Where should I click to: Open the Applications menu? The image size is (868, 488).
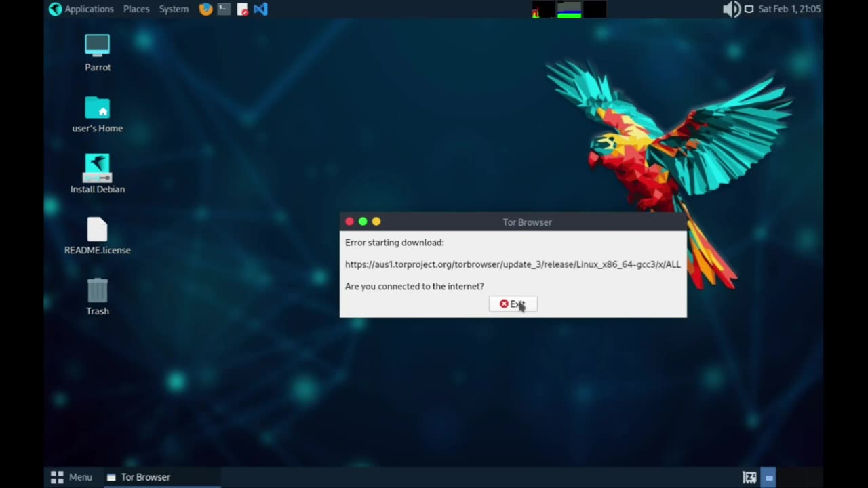coord(89,9)
